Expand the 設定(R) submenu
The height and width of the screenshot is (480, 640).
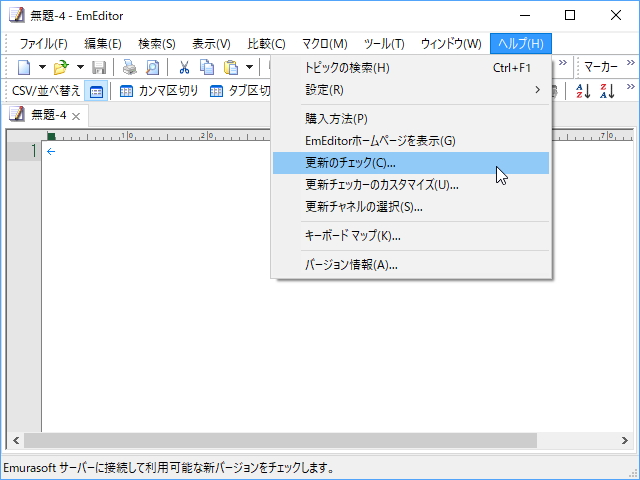(x=411, y=90)
